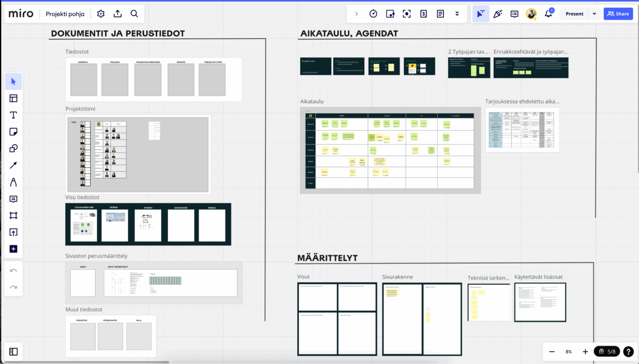Zoom in with the plus button
This screenshot has width=639, height=364.
(585, 352)
